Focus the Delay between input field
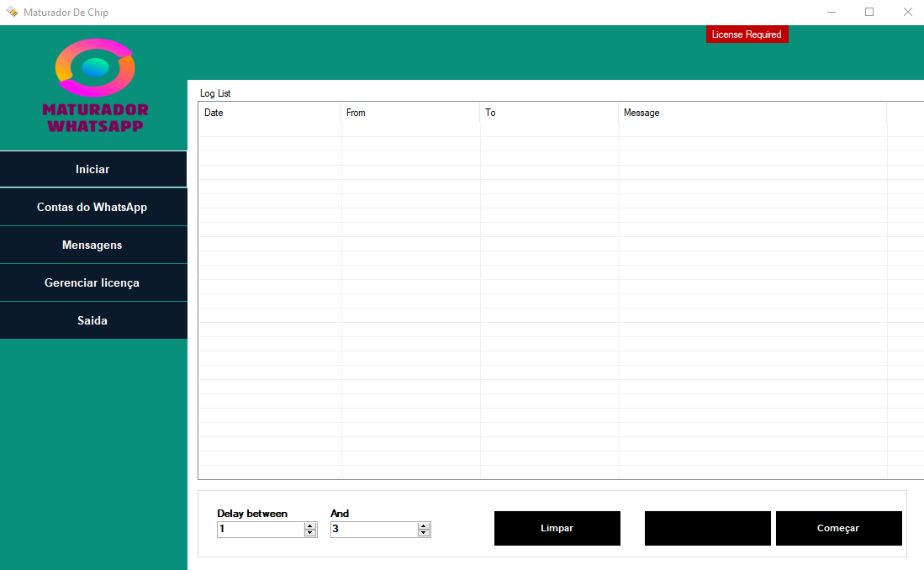 [x=261, y=530]
